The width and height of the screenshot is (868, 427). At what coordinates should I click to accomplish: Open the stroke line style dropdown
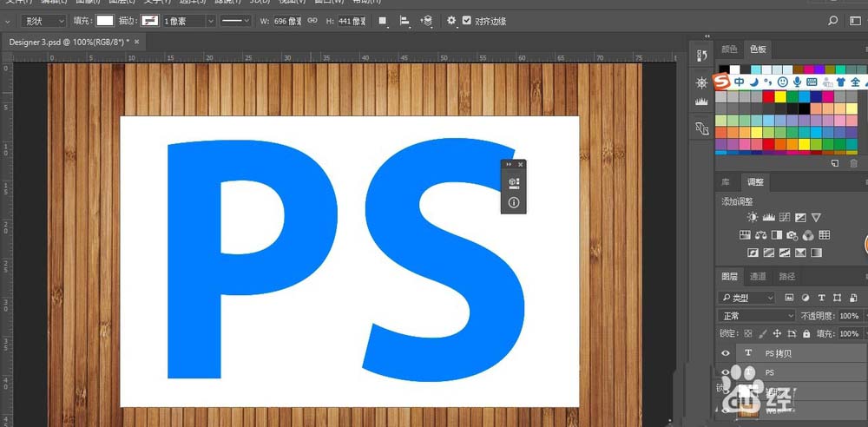(x=235, y=21)
